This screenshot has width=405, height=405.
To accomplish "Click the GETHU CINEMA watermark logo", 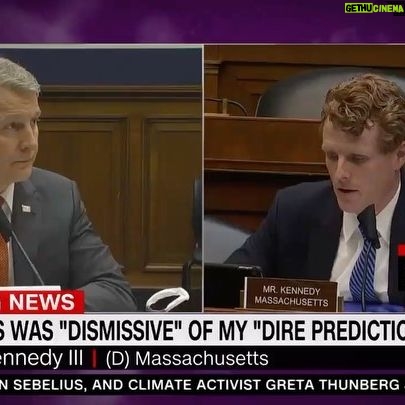I will pos(375,8).
